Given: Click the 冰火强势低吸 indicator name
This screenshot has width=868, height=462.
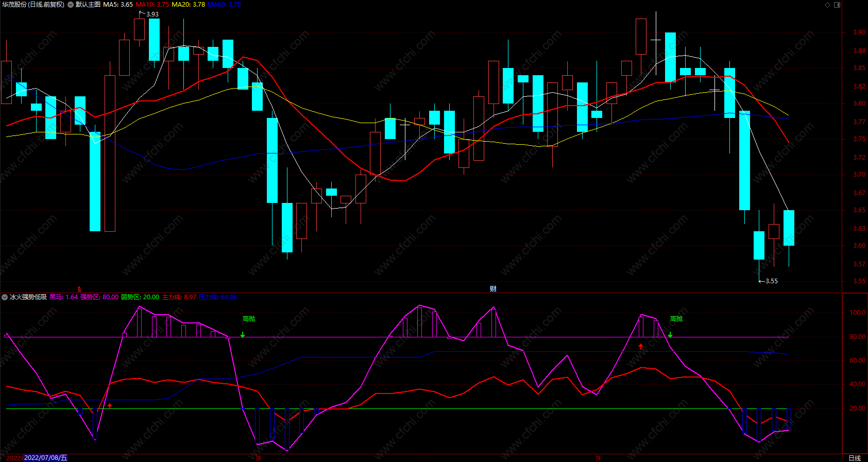Looking at the screenshot, I should [x=28, y=297].
